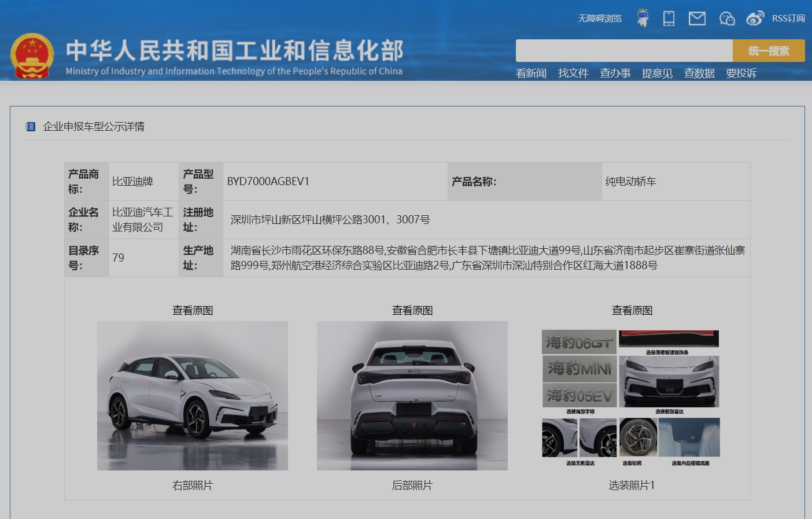Click the company name 比亚迪汽车工业有限公司

[x=143, y=220]
